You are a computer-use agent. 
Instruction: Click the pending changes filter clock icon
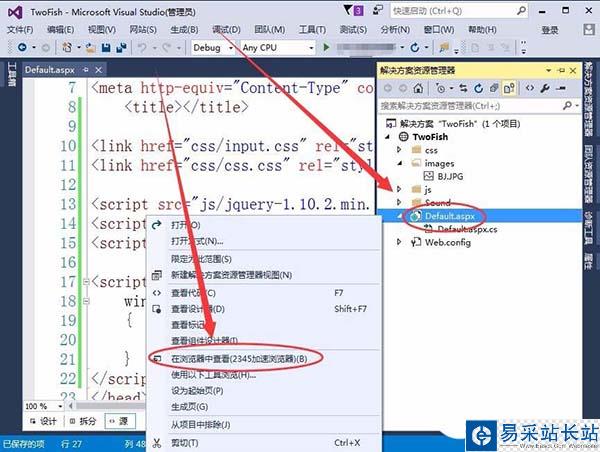pos(440,88)
